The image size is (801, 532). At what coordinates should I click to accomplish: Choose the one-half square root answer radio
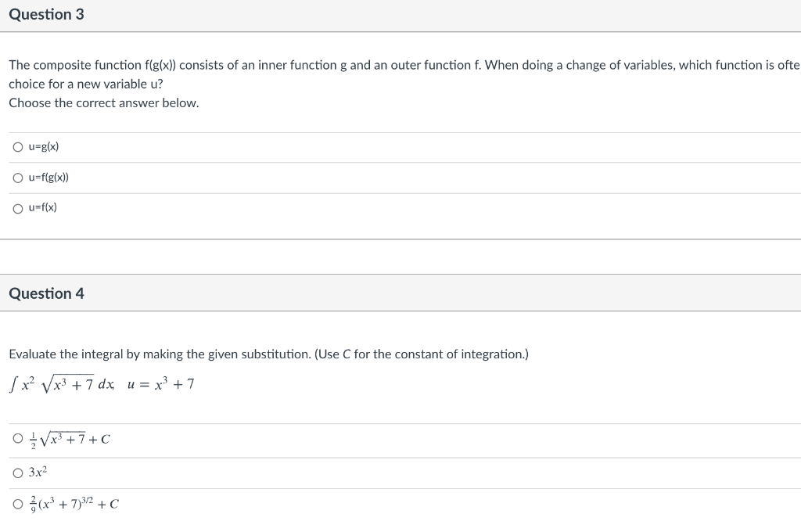[17, 439]
